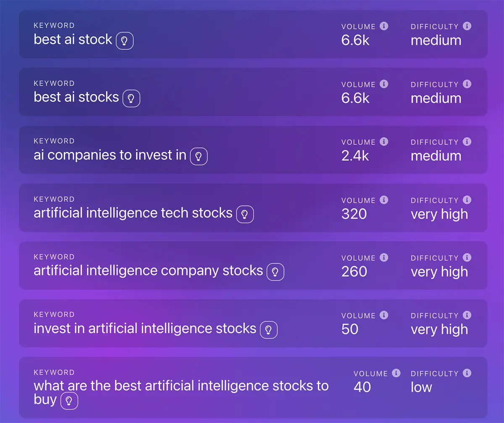Open the lightbulb for "artificial intelligence company stocks"
Viewport: 504px width, 423px height.
pyautogui.click(x=276, y=272)
